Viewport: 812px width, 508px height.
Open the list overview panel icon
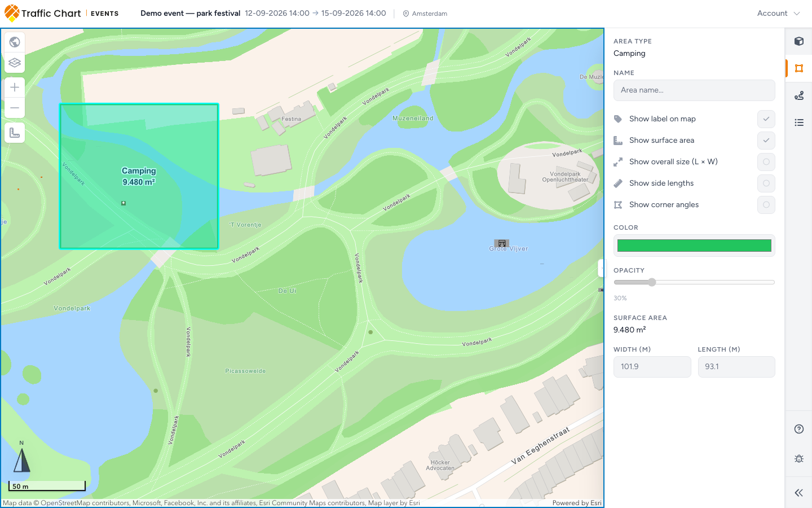[798, 122]
